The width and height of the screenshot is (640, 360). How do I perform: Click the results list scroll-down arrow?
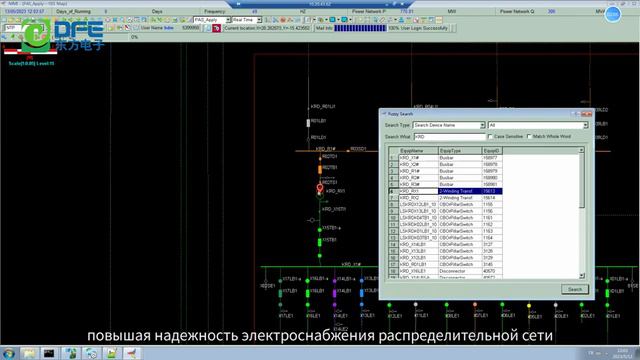tap(582, 276)
